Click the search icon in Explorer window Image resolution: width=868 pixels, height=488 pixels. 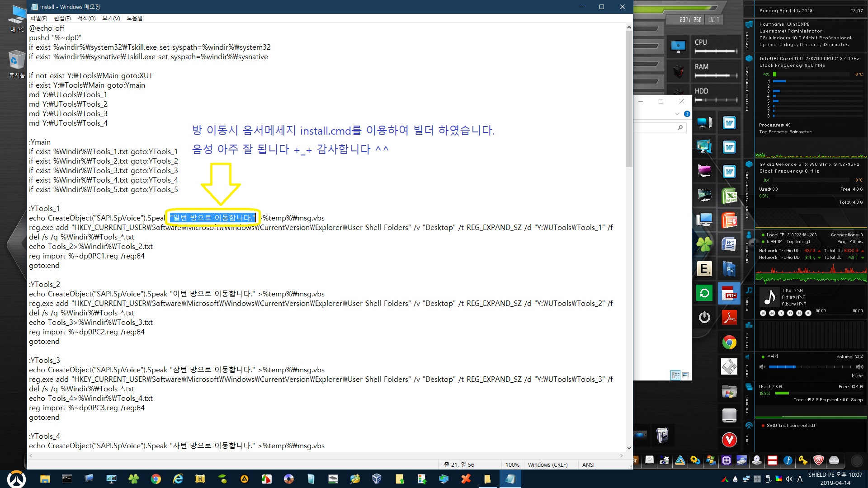tap(680, 128)
